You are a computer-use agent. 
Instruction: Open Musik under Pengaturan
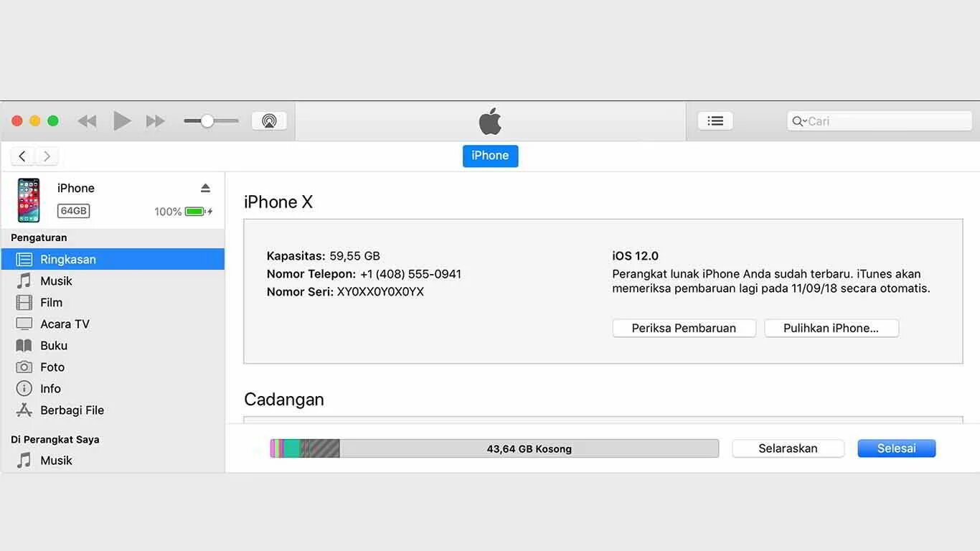click(x=113, y=281)
